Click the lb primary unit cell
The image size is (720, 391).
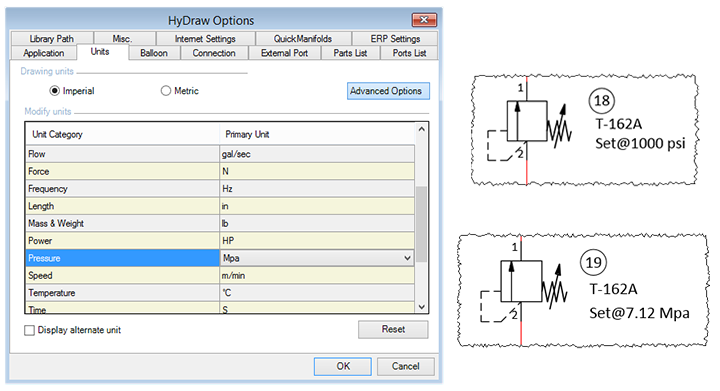click(317, 223)
